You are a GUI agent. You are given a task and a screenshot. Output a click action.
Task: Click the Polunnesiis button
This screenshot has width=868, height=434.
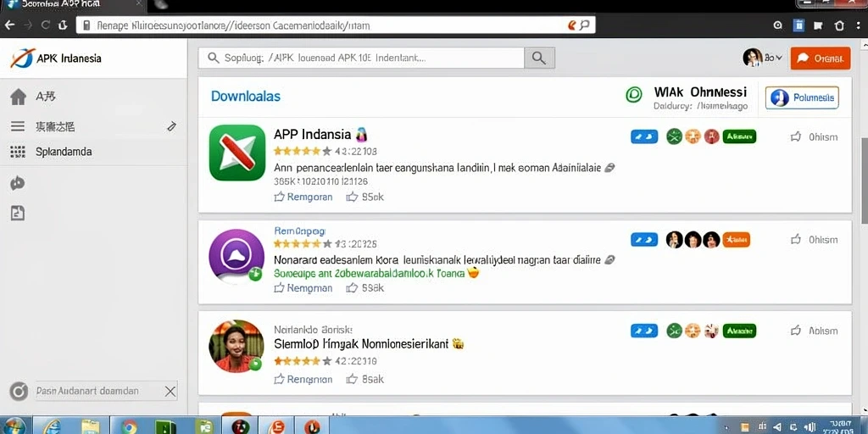point(802,97)
